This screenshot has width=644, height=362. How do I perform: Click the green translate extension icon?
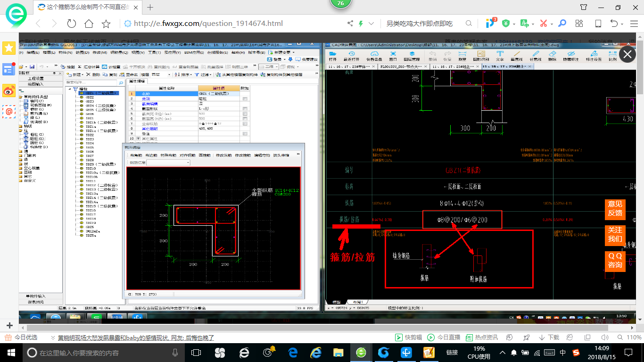(524, 23)
